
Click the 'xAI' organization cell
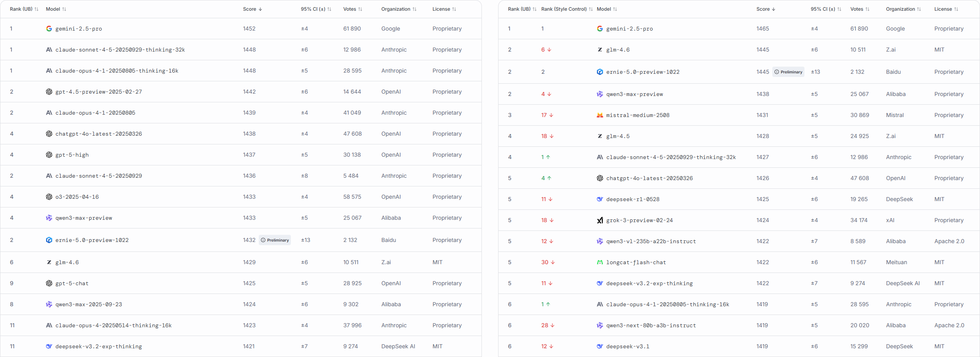(x=890, y=220)
